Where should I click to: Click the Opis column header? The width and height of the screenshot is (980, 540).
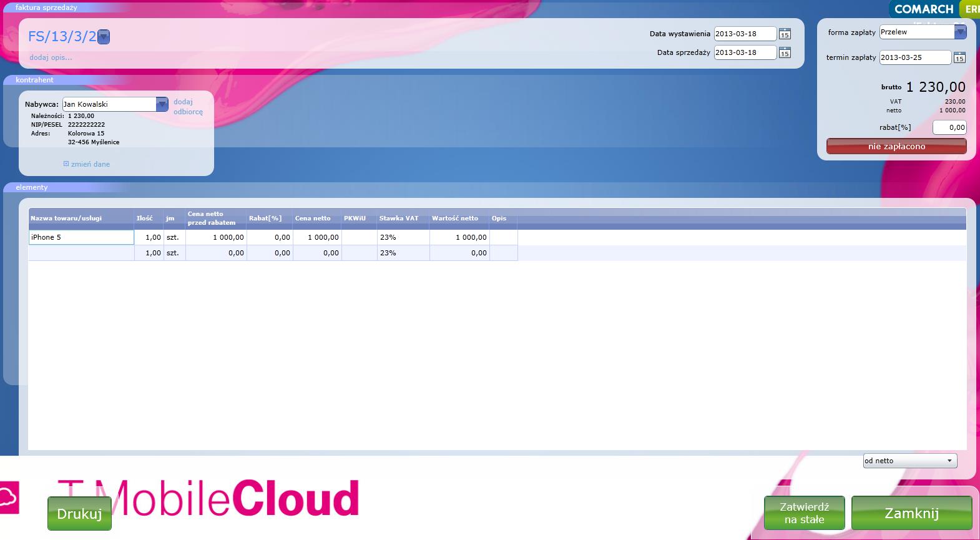click(503, 218)
